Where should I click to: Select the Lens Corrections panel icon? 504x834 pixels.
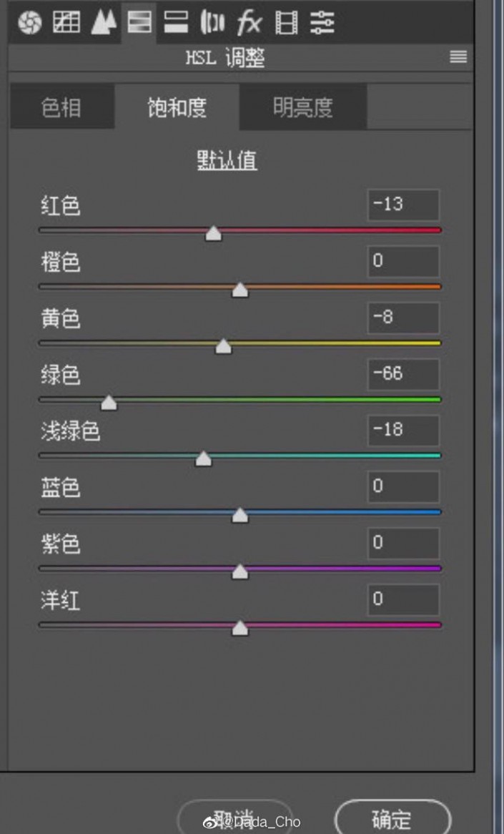click(x=213, y=23)
